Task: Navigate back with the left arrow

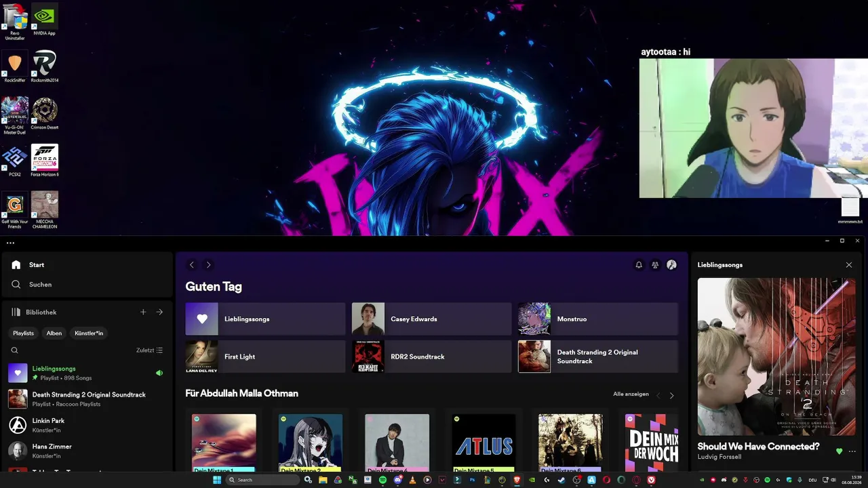Action: pos(192,265)
